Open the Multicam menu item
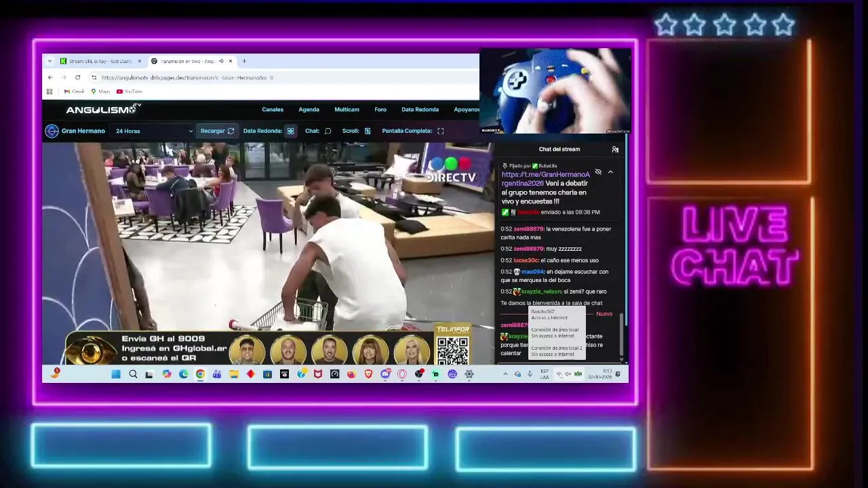This screenshot has height=488, width=868. (347, 109)
